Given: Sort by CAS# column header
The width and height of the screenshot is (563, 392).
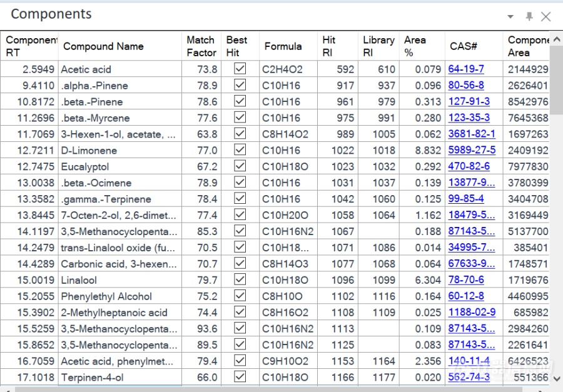Looking at the screenshot, I should coord(474,46).
